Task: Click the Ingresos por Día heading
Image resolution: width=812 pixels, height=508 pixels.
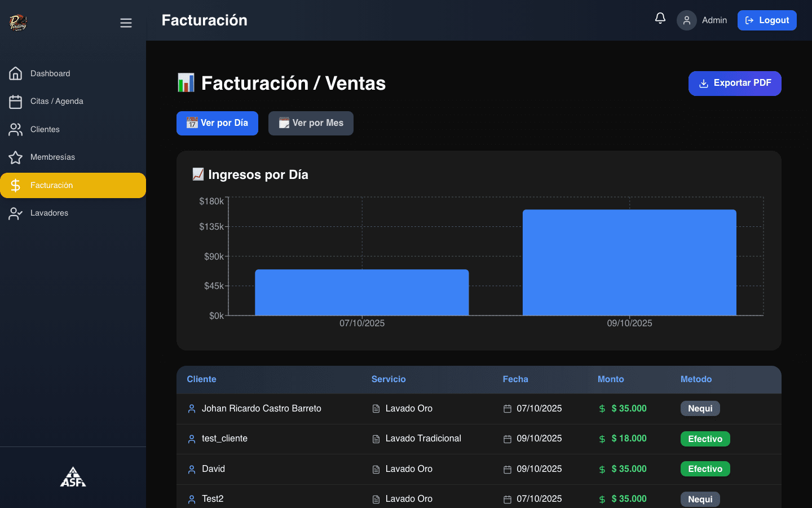Action: point(258,174)
